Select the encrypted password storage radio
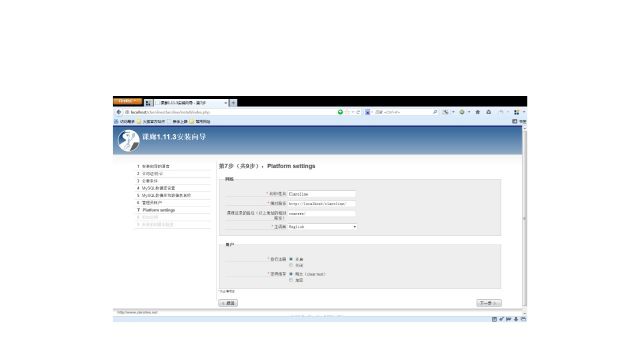 point(291,280)
